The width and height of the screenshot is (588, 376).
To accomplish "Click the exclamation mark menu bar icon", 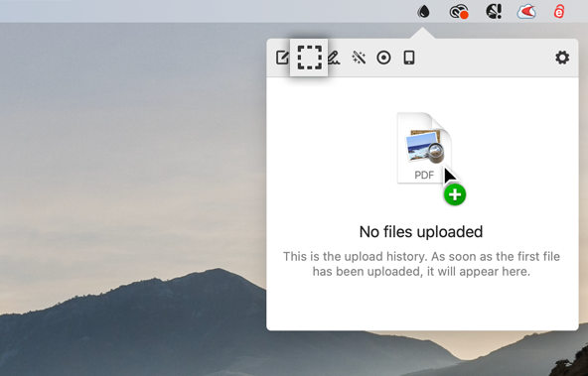I will (494, 11).
